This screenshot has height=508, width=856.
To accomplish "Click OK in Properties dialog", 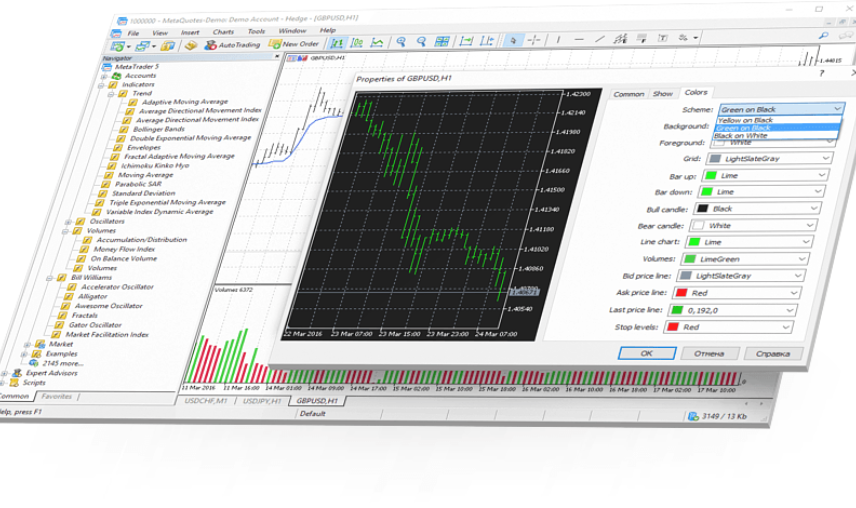I will coord(647,353).
